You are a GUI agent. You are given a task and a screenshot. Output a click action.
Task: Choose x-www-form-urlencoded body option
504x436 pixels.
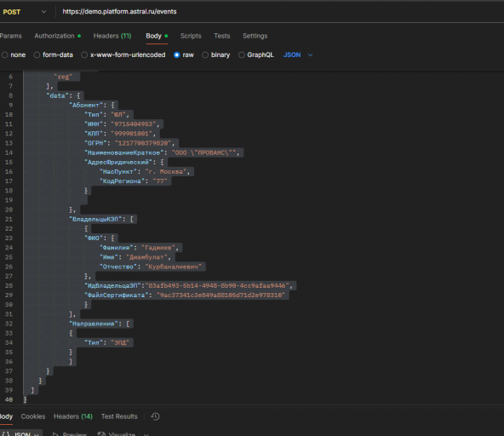pos(84,55)
